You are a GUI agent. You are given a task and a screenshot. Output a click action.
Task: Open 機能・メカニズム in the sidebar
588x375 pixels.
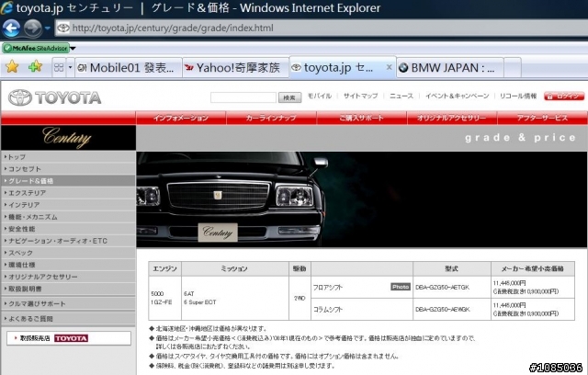[x=68, y=217]
